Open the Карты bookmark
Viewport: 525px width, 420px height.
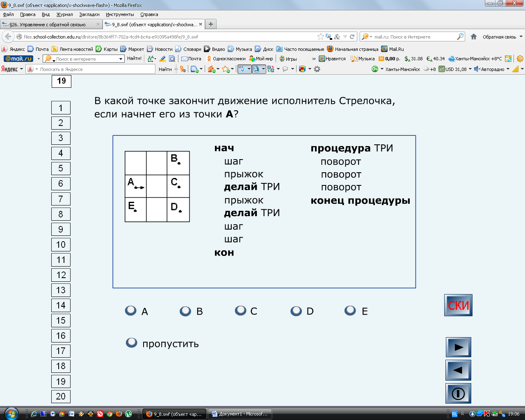[x=107, y=49]
